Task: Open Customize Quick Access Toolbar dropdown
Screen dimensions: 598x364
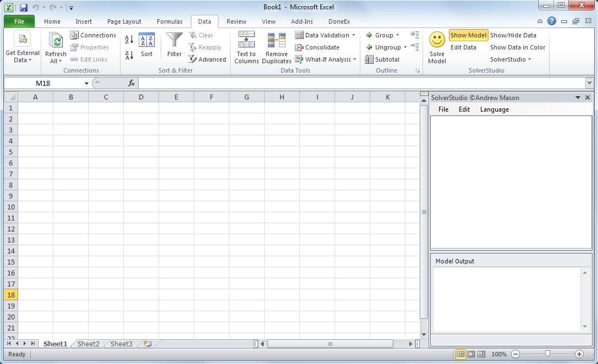Action: (71, 8)
